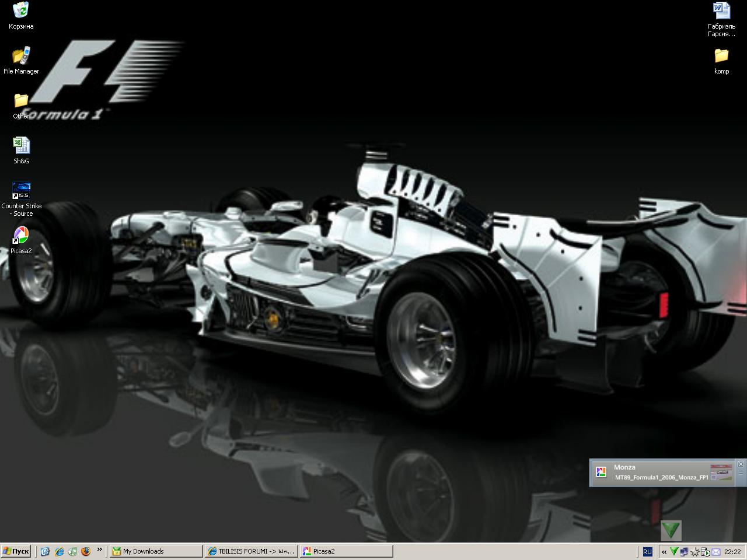This screenshot has height=560, width=747.
Task: Click the green arrow tray icon
Action: click(x=674, y=551)
